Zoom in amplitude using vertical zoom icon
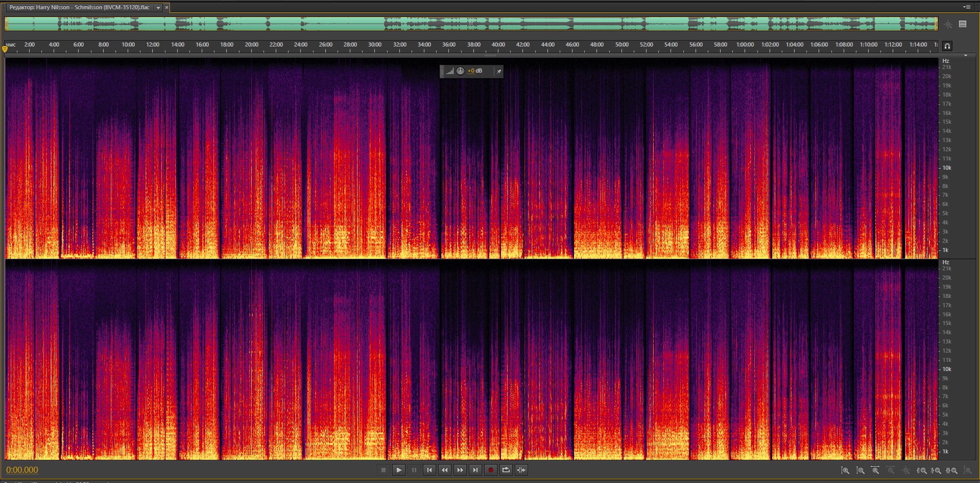 click(x=845, y=470)
